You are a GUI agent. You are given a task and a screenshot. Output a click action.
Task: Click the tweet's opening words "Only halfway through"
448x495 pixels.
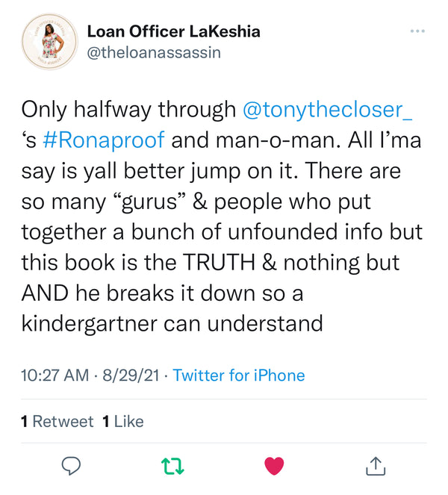[128, 110]
